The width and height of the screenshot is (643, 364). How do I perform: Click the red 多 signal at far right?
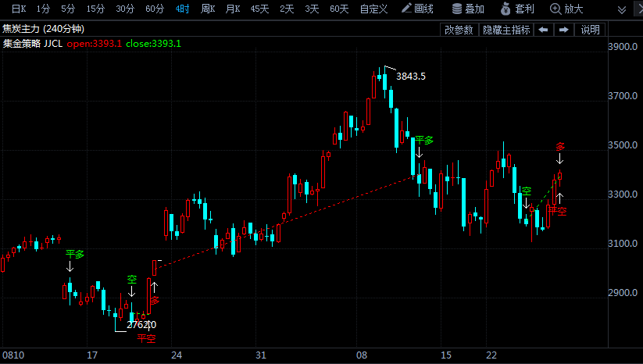[560, 146]
